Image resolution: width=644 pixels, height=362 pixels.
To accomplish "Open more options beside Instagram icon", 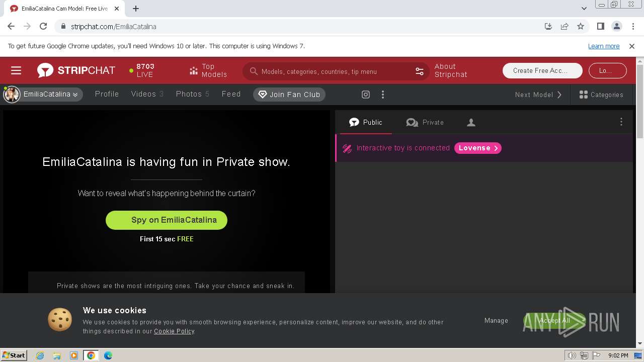I will (x=383, y=95).
